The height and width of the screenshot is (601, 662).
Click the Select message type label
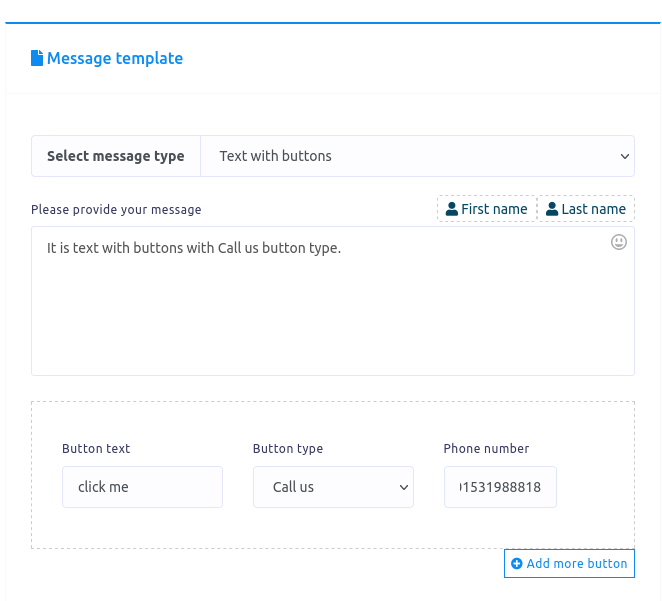[116, 156]
